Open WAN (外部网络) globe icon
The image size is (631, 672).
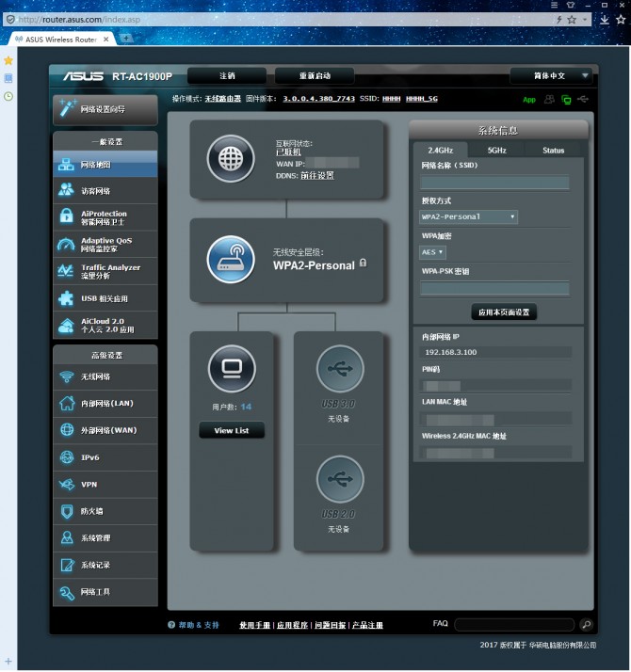click(67, 430)
